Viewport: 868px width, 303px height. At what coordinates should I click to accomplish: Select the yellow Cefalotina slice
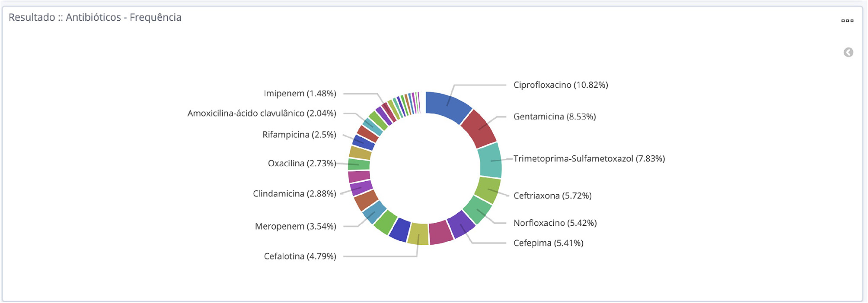(418, 234)
